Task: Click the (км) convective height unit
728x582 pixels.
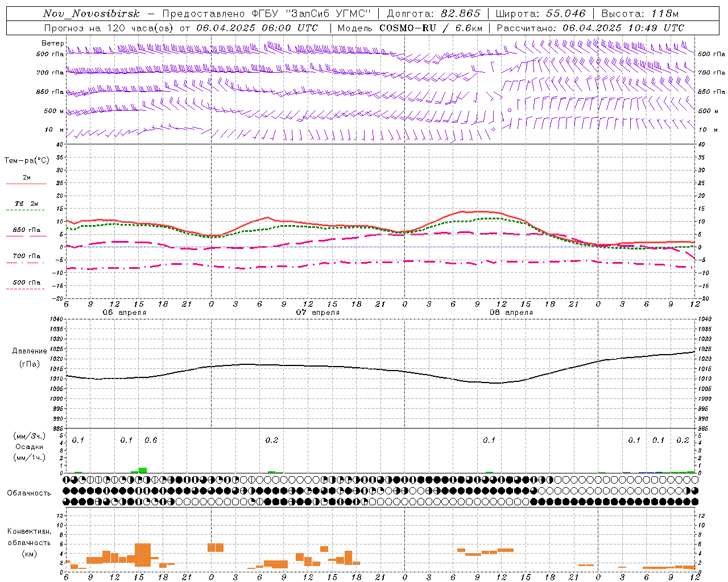Action: (30, 554)
